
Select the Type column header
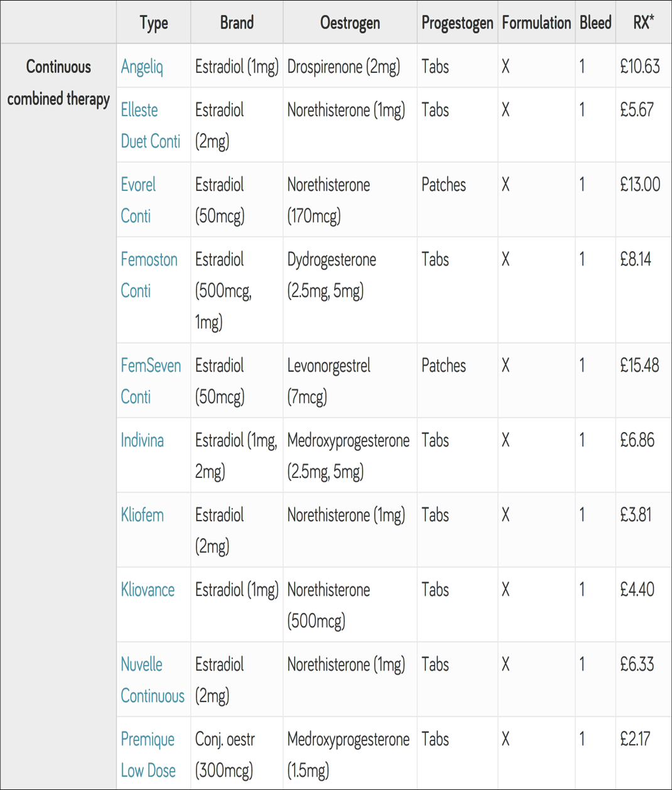point(154,23)
